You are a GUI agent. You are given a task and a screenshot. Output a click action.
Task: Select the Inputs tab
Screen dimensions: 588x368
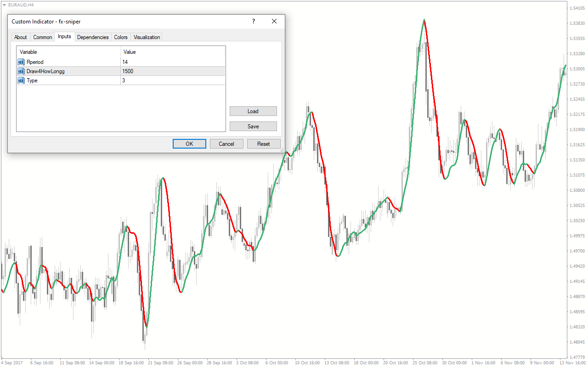[64, 36]
